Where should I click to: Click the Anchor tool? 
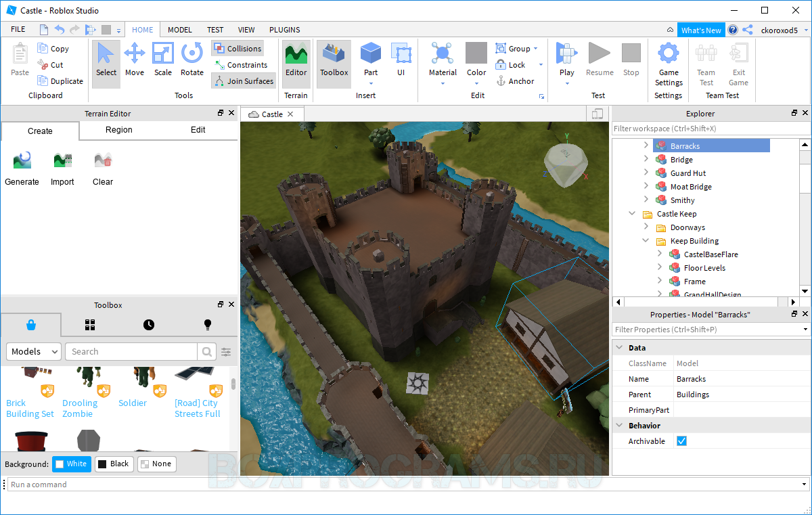pyautogui.click(x=516, y=81)
